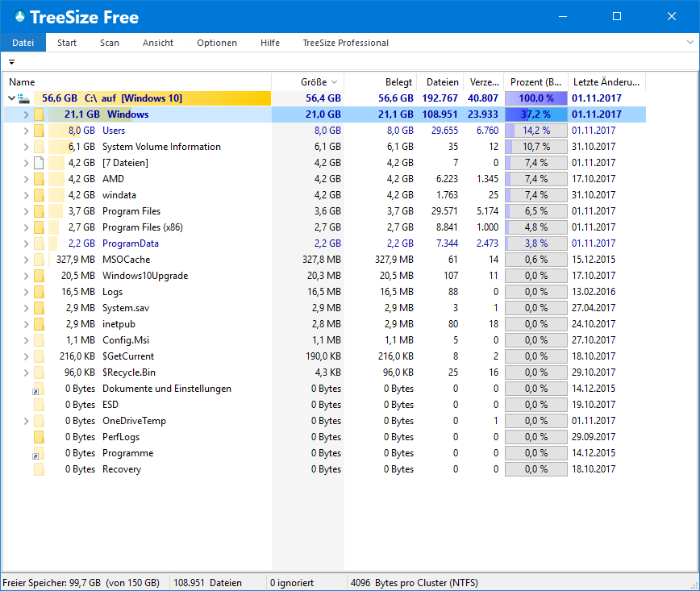
Task: Click the 37,2 % percent bar
Action: (536, 114)
